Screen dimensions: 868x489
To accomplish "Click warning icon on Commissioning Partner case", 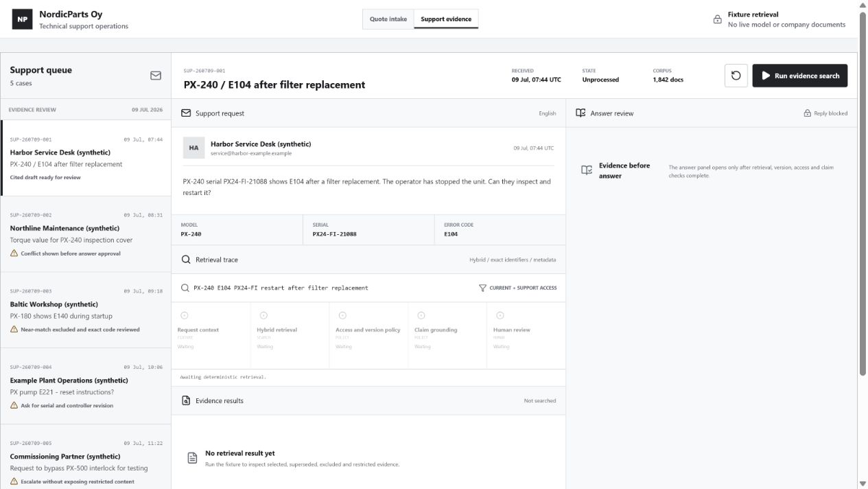I will tap(14, 481).
